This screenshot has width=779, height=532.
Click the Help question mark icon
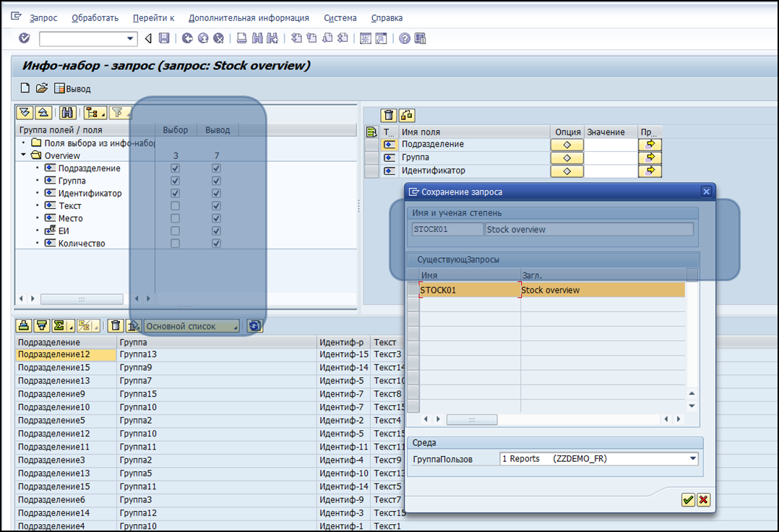pyautogui.click(x=405, y=38)
